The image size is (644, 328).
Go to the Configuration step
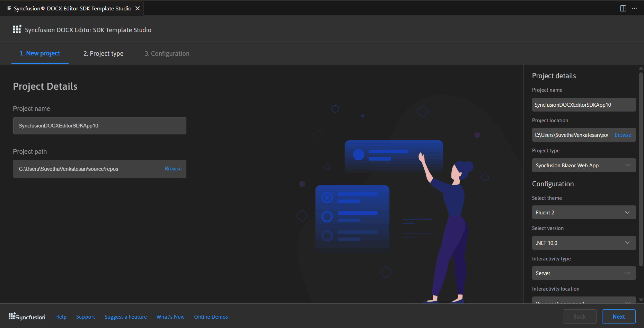pos(167,53)
